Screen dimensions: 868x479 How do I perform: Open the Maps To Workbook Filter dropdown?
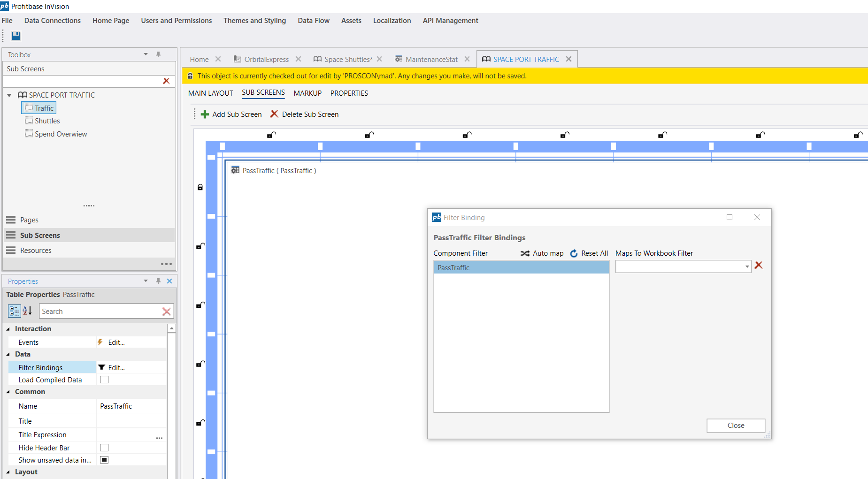point(747,267)
